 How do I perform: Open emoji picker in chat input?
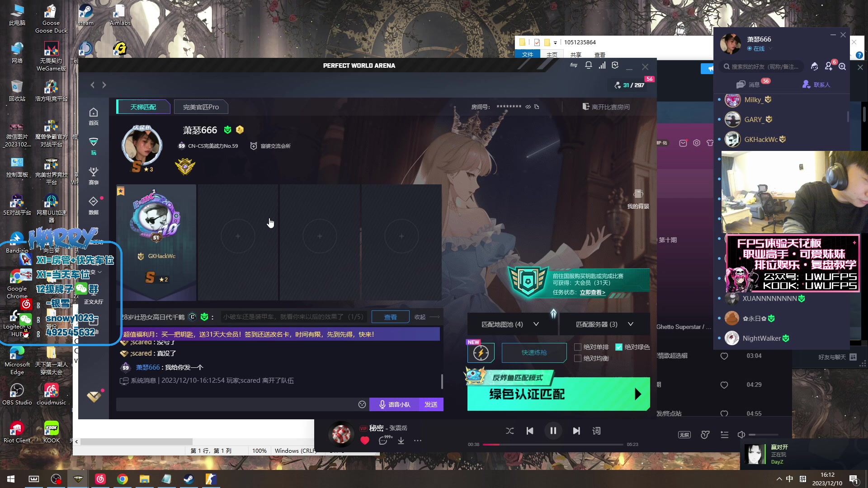[362, 404]
